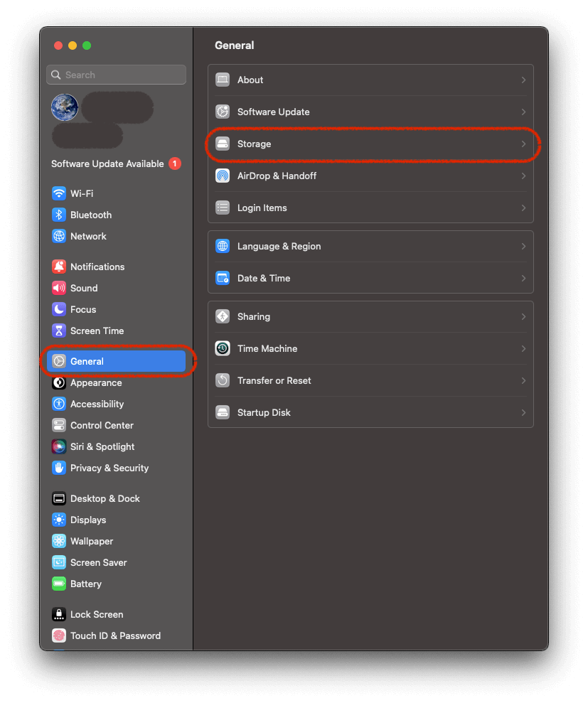Open the Transfer or Reset row

(274, 380)
